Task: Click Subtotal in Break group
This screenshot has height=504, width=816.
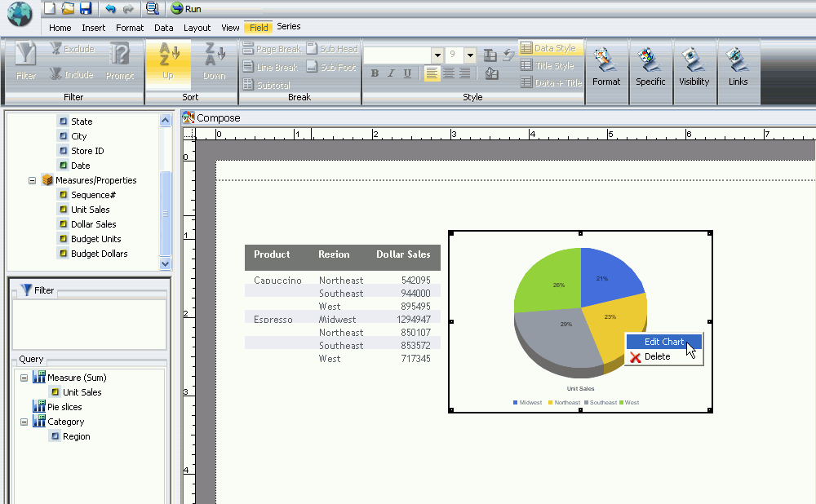Action: (x=267, y=85)
